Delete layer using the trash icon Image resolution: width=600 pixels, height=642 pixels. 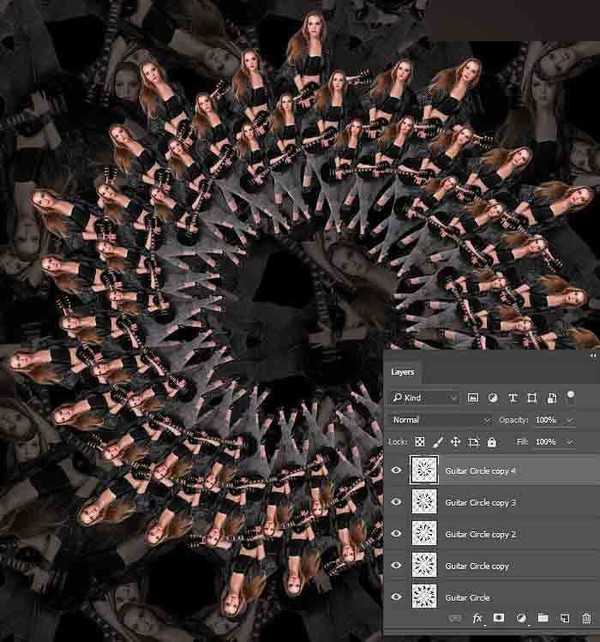tap(586, 619)
